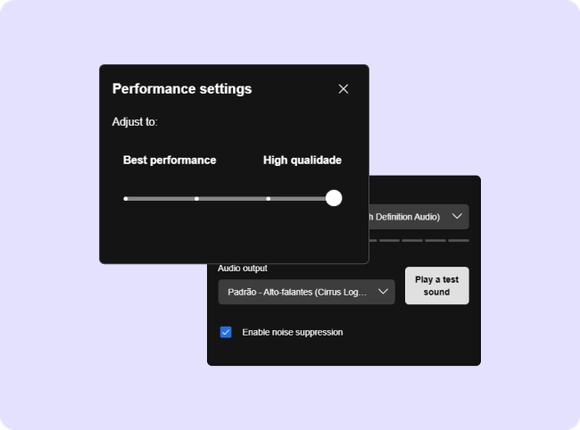Click the slider track between the second and third dots

232,199
